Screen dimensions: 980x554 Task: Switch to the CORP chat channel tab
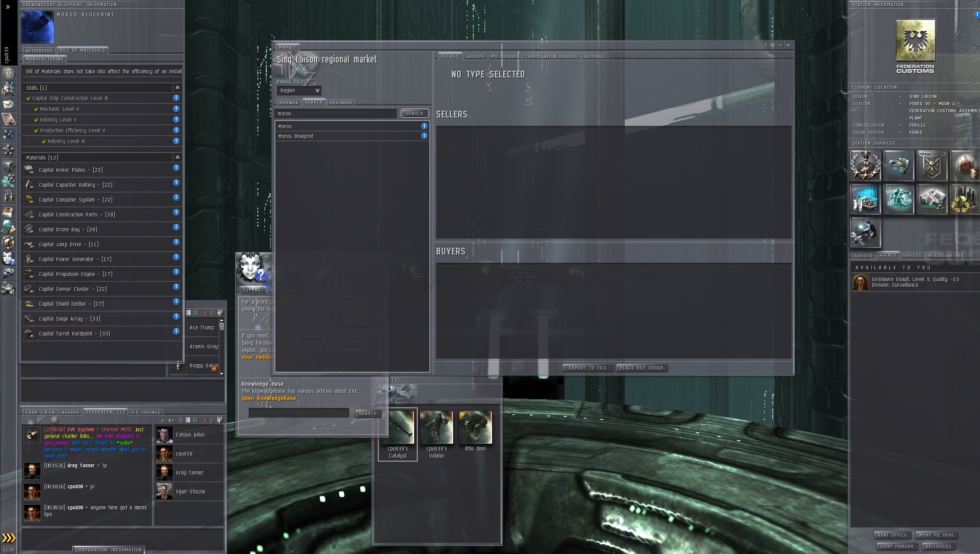[x=32, y=412]
